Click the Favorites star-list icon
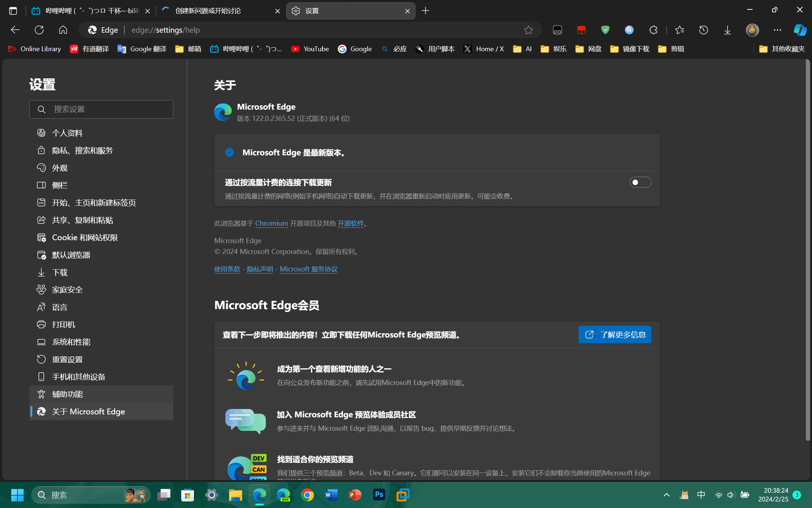Viewport: 812px width, 508px height. (680, 30)
